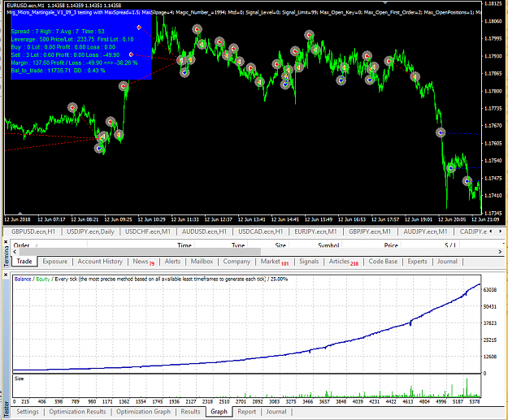Switch to USDJPY.ecn,Daily chart tab

(x=90, y=232)
